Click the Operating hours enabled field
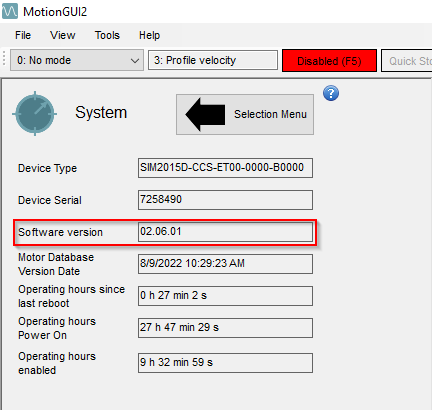This screenshot has width=432, height=410. [x=225, y=363]
